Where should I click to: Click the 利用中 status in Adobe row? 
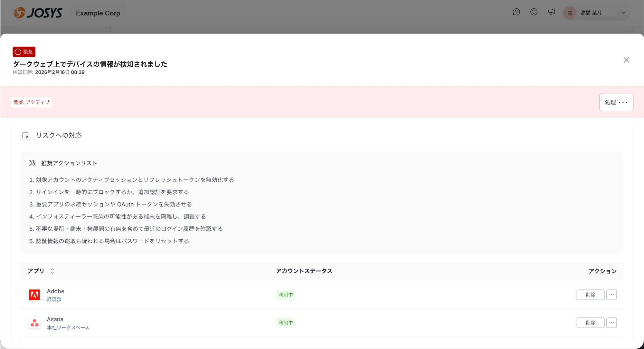(x=286, y=295)
